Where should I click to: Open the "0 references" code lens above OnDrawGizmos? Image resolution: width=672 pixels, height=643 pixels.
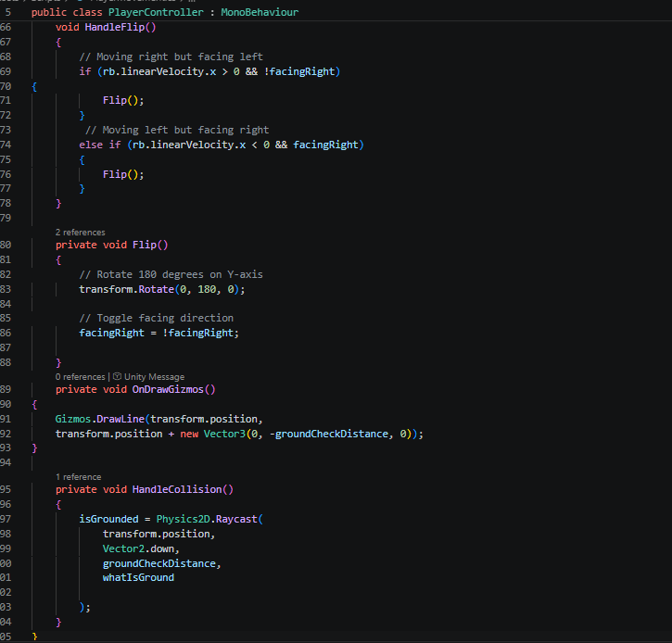pyautogui.click(x=80, y=377)
